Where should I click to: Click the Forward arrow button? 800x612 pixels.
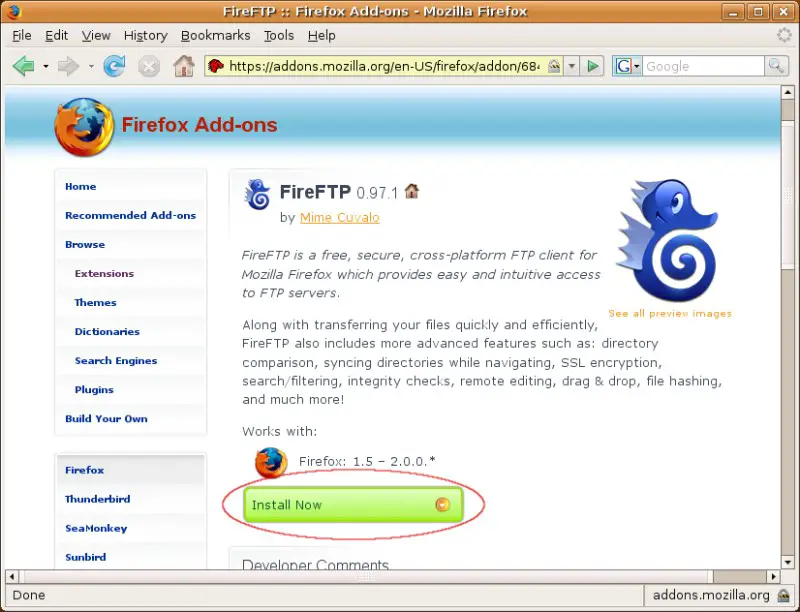pyautogui.click(x=68, y=66)
